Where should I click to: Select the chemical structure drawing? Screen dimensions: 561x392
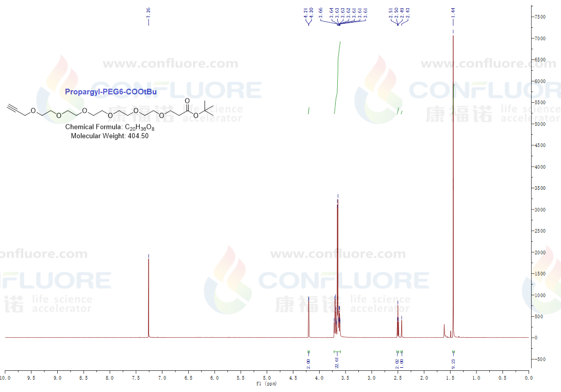click(x=110, y=110)
